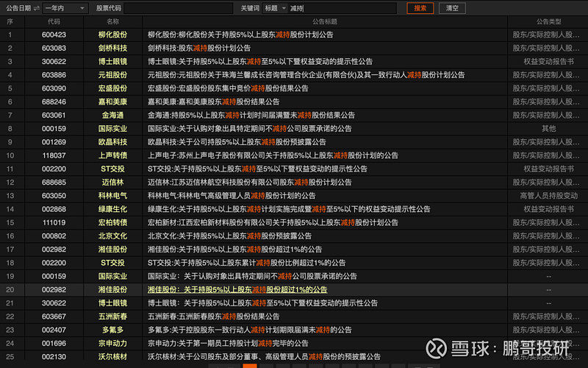
Task: Select stock name 北京文化
Action: pos(113,236)
